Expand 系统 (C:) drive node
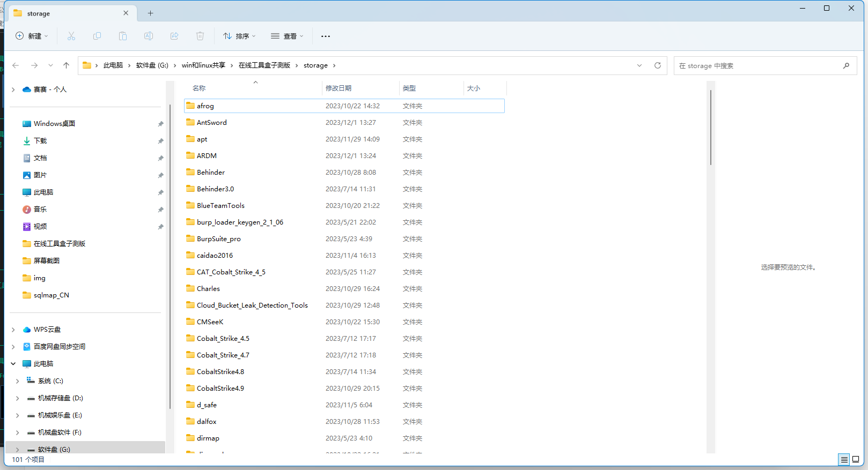The image size is (868, 470). tap(18, 381)
